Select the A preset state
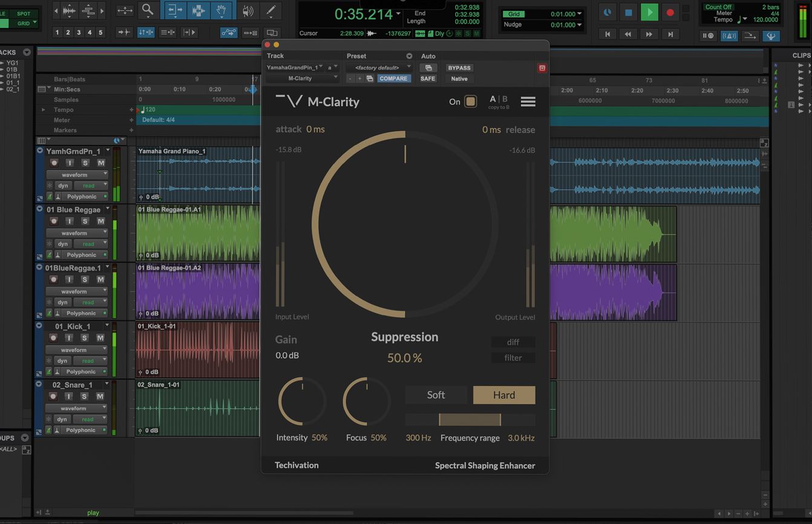The width and height of the screenshot is (812, 524). (493, 99)
